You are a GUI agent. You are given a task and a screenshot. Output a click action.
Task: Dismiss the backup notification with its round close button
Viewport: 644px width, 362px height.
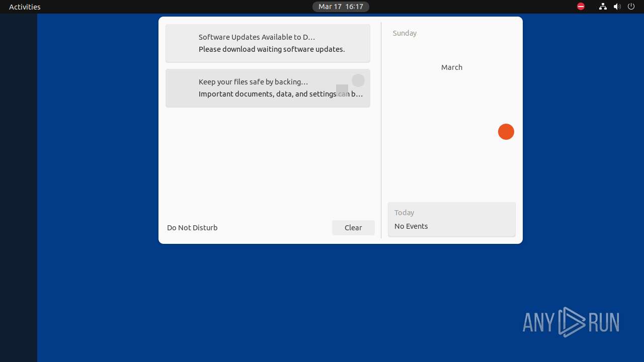click(358, 80)
